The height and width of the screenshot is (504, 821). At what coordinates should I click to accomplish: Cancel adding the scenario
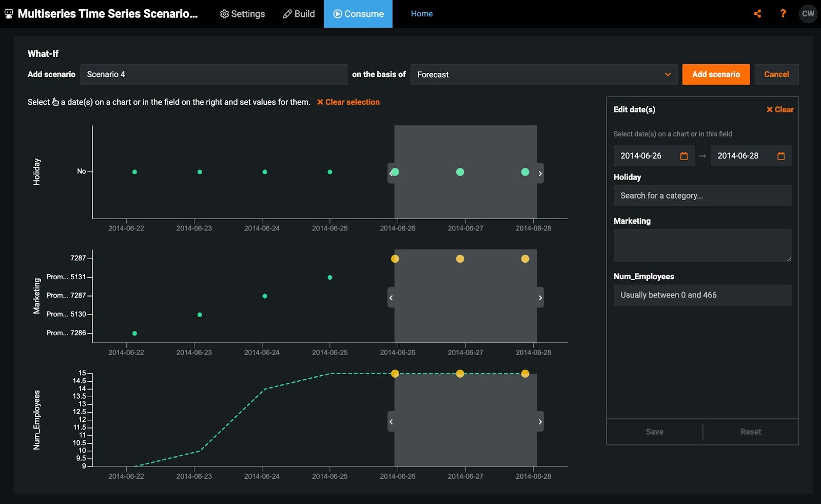(x=776, y=74)
